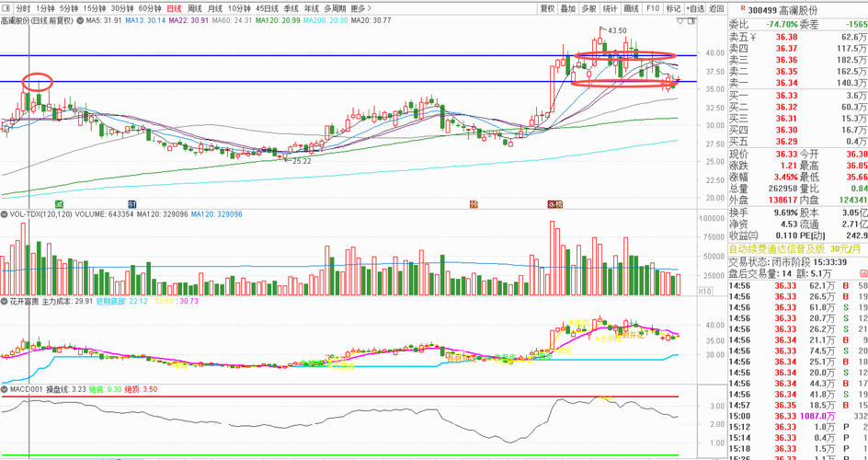Switch to 45日线 period
Viewport: 868px width, 460px height.
(x=268, y=8)
